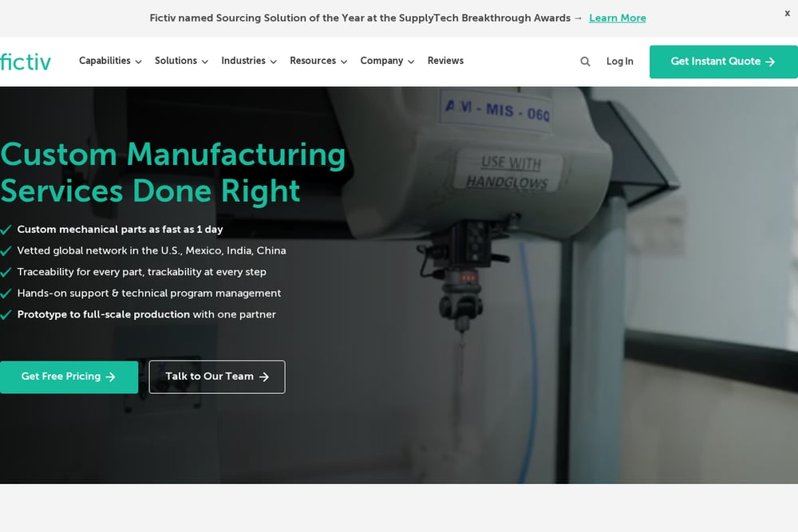Open the Learn More link
The height and width of the screenshot is (532, 798).
tap(618, 18)
